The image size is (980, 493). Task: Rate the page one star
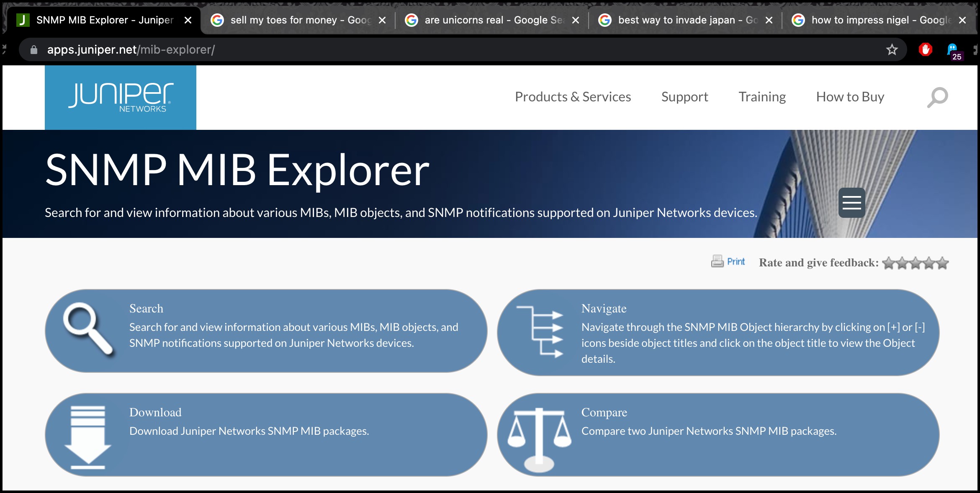[x=889, y=263]
